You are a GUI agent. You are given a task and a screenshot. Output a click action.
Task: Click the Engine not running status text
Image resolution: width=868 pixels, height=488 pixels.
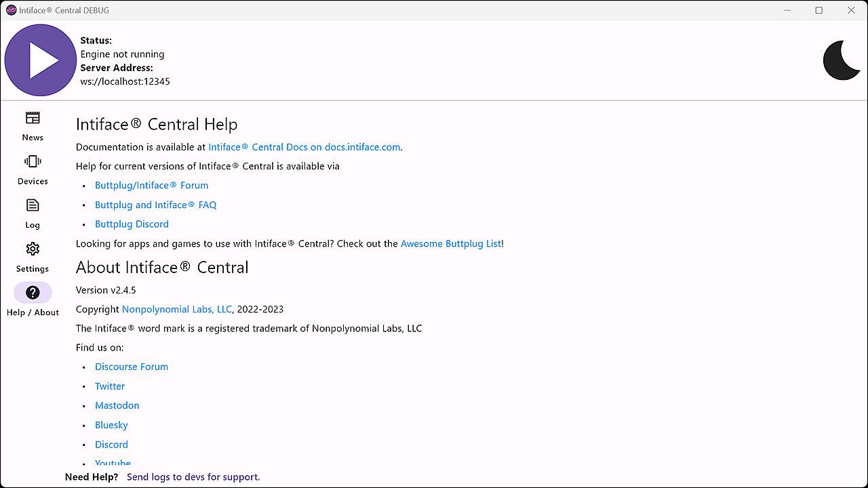pos(123,54)
